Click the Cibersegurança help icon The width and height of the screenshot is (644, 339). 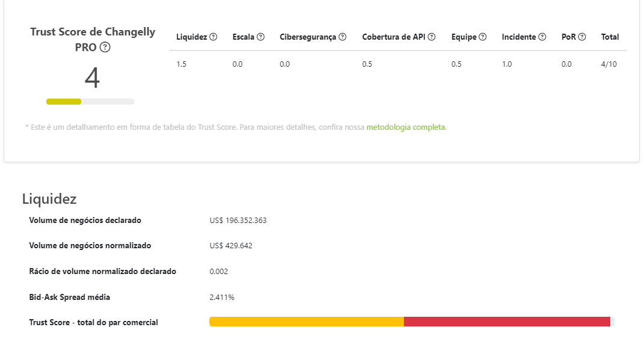click(342, 37)
